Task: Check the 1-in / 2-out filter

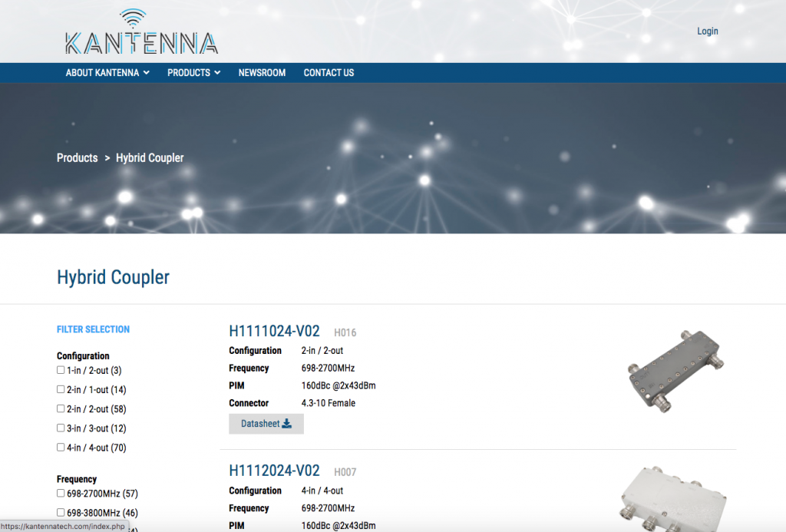Action: 61,370
